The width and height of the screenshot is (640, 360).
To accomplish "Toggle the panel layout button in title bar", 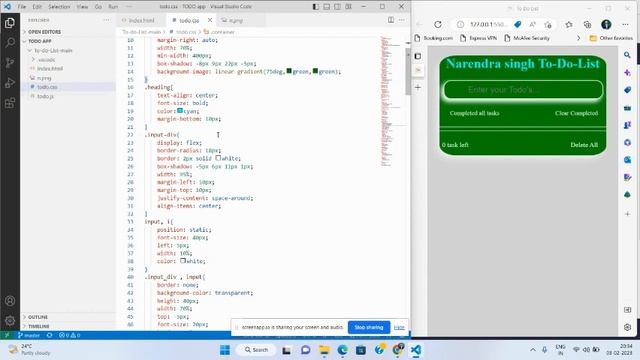I will click(x=327, y=7).
